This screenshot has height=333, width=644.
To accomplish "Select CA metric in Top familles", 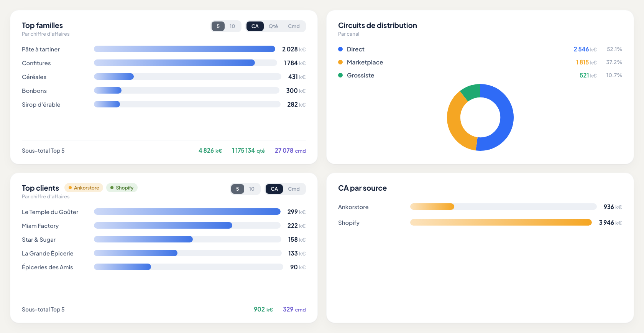I will 255,26.
